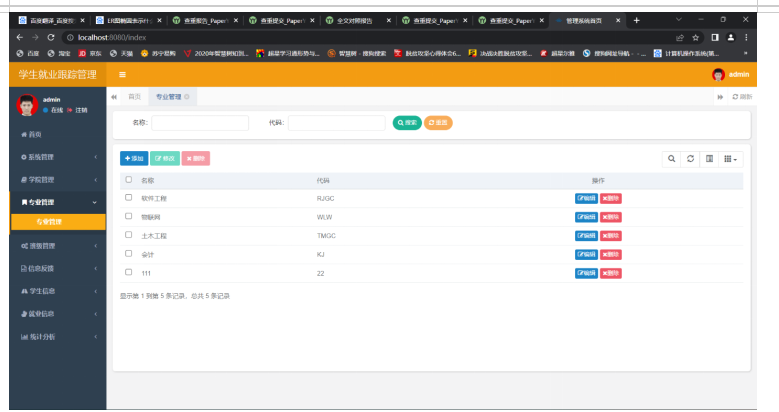Open the 百度 bookmark
This screenshot has width=779, height=412.
point(28,53)
